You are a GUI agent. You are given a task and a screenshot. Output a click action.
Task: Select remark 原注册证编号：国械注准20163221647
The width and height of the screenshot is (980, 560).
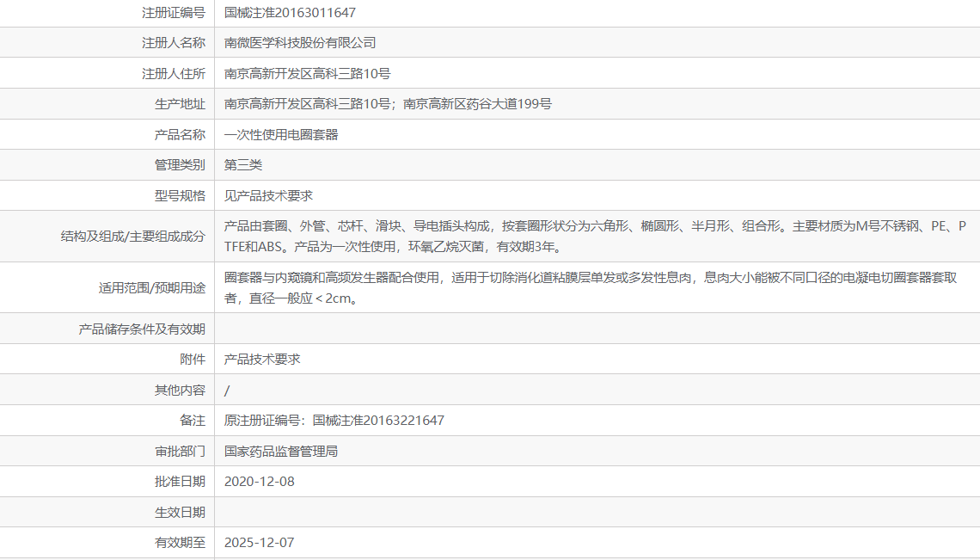tap(334, 421)
